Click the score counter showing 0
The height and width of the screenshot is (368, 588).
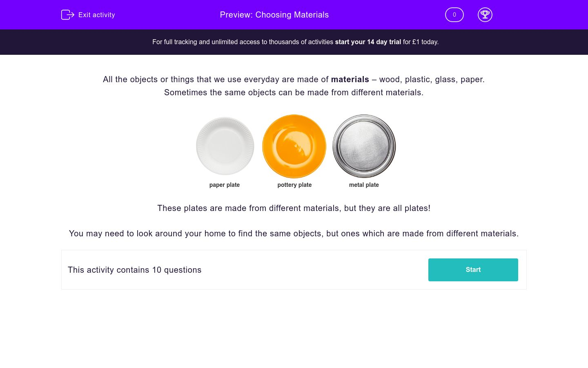coord(454,15)
